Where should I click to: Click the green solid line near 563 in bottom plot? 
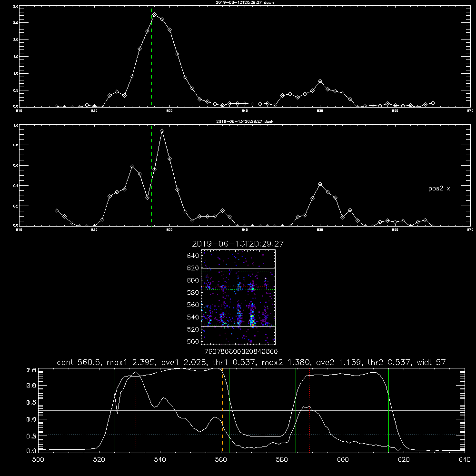coord(229,410)
